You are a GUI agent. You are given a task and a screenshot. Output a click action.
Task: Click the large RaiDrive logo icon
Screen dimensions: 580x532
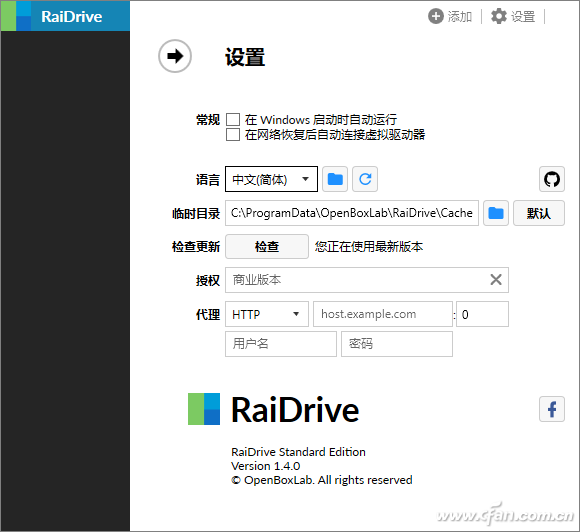click(x=204, y=409)
